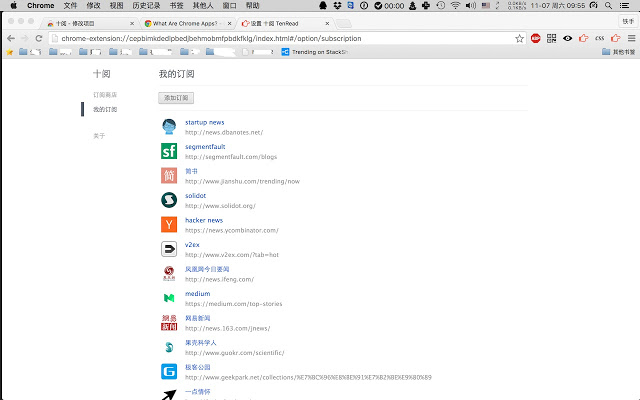The image size is (640, 400).
Task: Click the 凤凰网 red logo icon
Action: click(x=169, y=273)
